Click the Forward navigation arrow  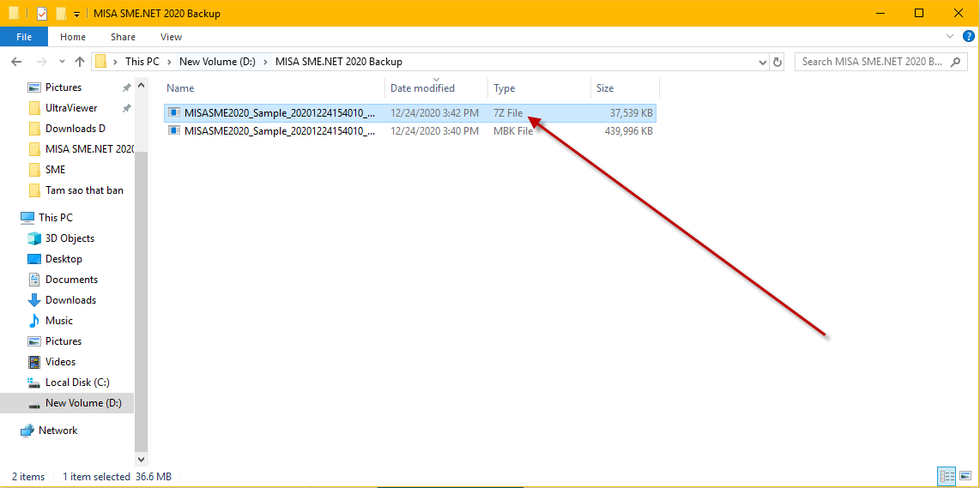(x=41, y=62)
